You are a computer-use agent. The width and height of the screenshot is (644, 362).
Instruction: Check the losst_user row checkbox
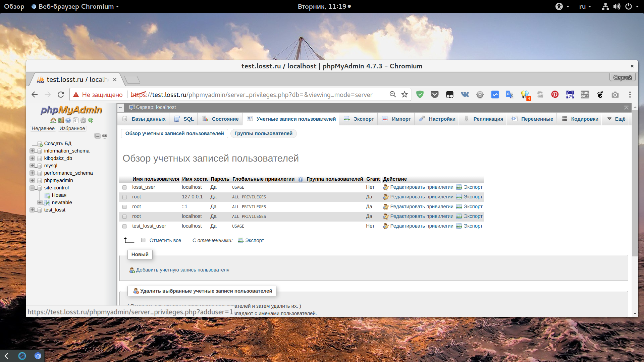(x=124, y=188)
